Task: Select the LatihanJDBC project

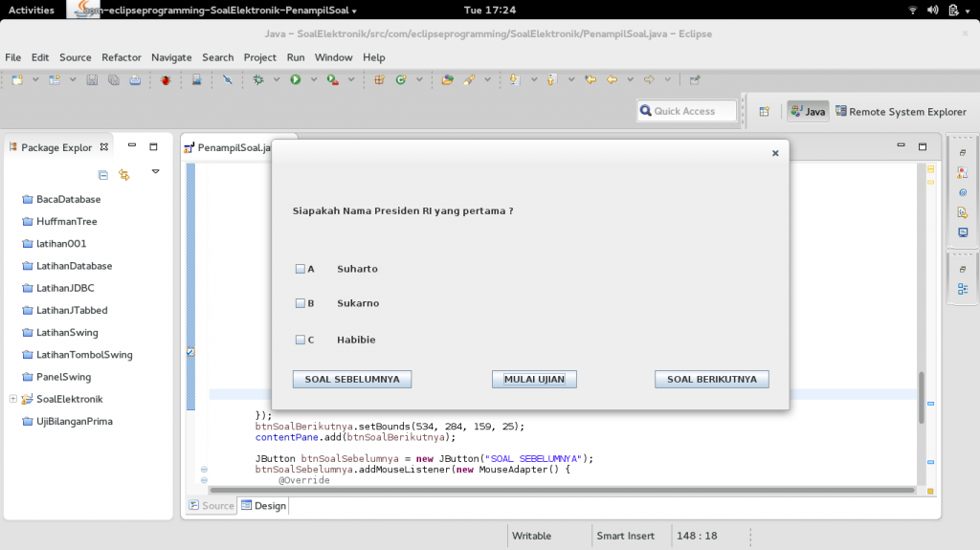Action: (58, 288)
